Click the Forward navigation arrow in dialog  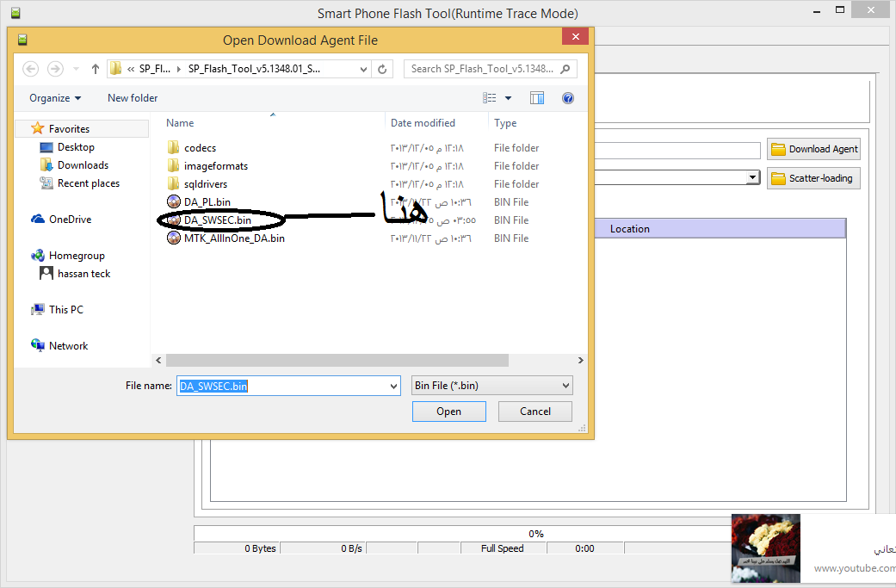coord(55,69)
